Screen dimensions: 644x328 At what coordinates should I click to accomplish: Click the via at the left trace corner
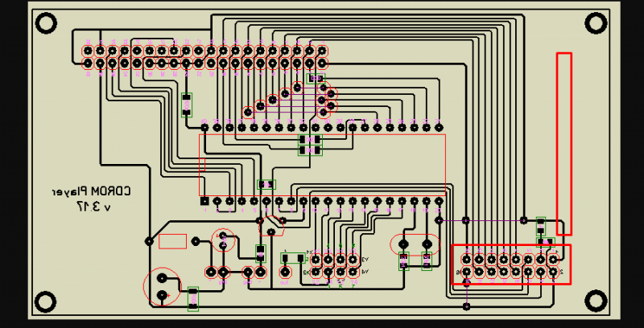click(x=149, y=240)
